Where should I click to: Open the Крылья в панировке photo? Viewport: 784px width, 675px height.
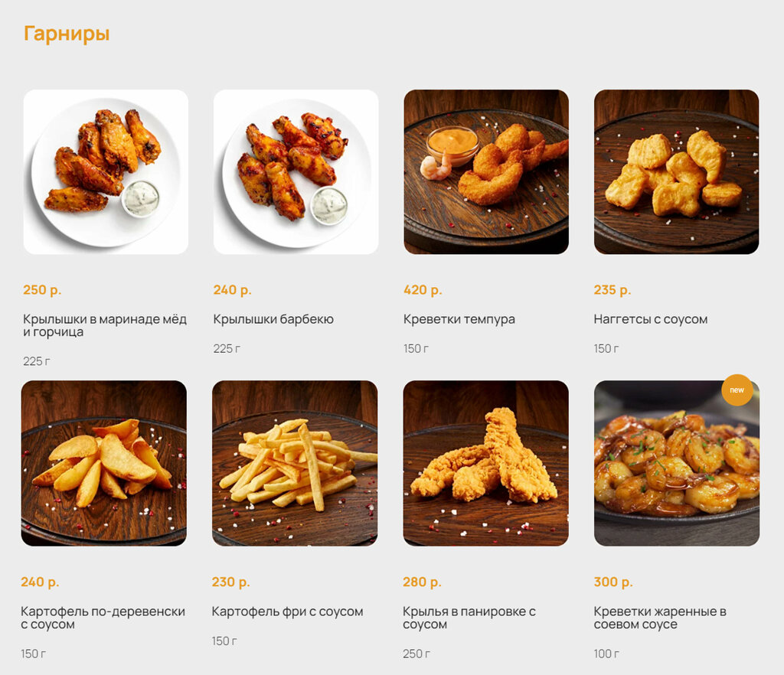pyautogui.click(x=485, y=463)
